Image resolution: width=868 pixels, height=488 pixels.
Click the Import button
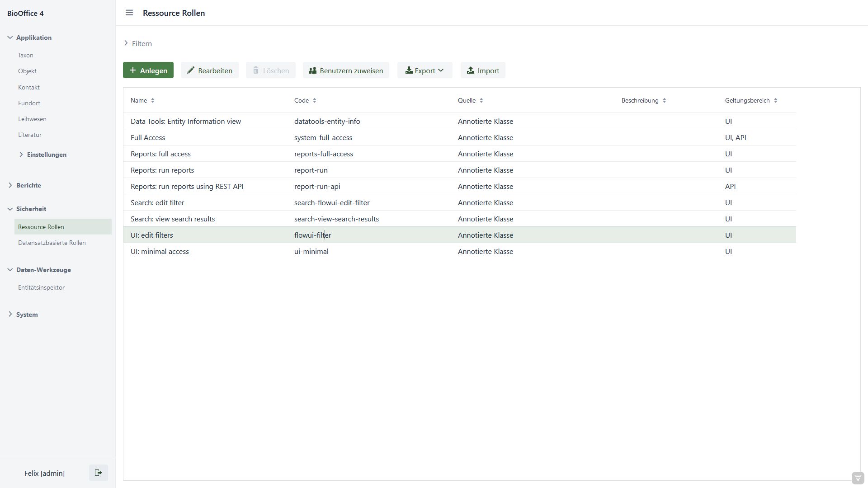(483, 70)
